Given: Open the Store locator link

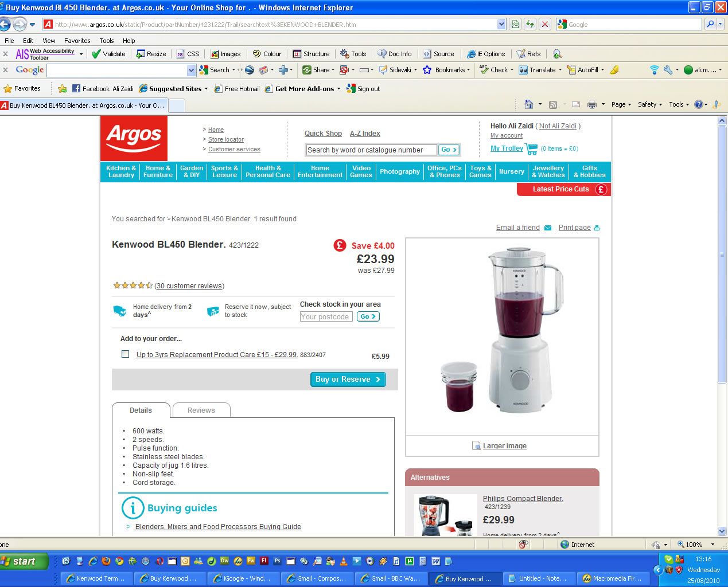Looking at the screenshot, I should coord(226,139).
